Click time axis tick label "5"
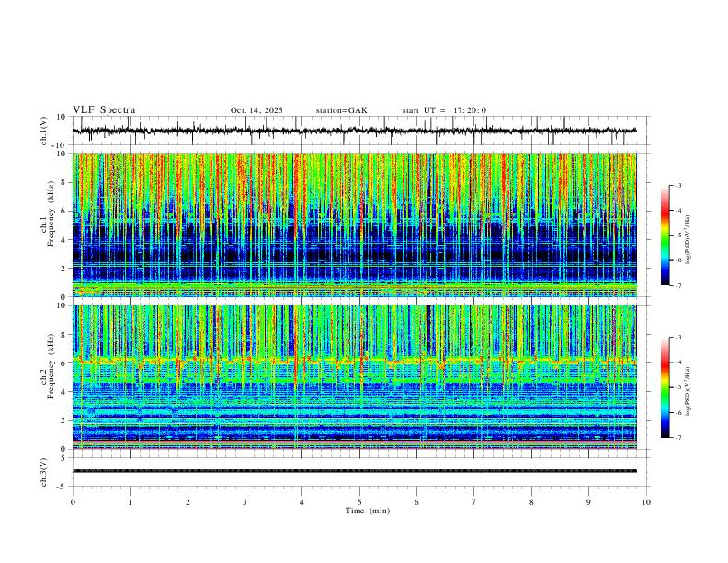This screenshot has height=563, width=728. click(x=359, y=502)
